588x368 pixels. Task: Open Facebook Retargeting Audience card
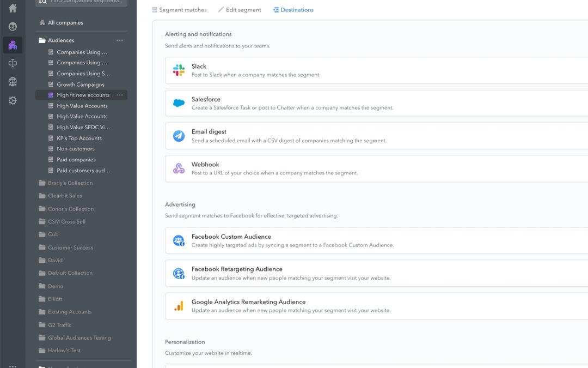(x=377, y=273)
